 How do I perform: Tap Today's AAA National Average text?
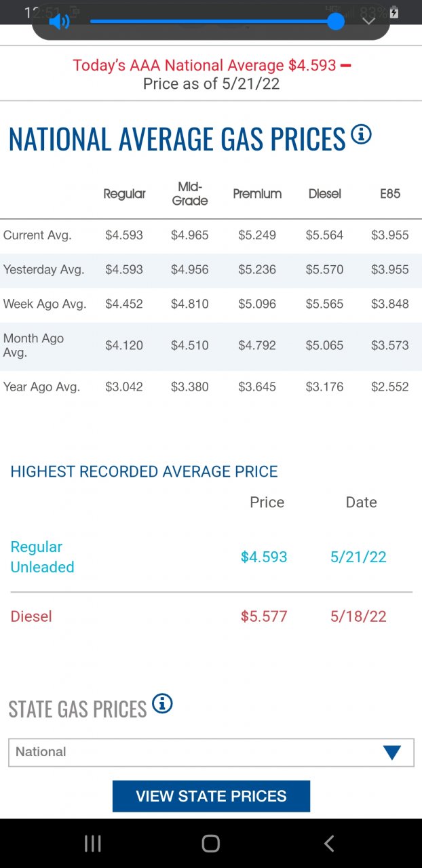coord(204,66)
